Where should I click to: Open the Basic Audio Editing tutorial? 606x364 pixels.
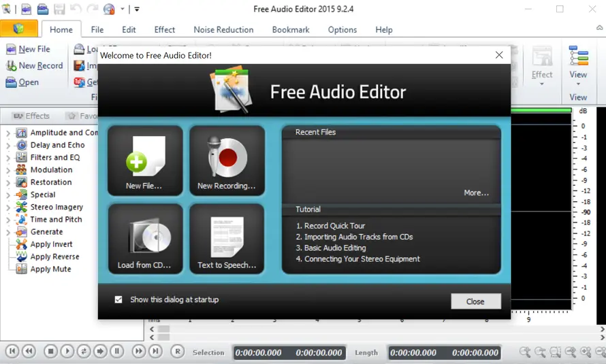(331, 248)
